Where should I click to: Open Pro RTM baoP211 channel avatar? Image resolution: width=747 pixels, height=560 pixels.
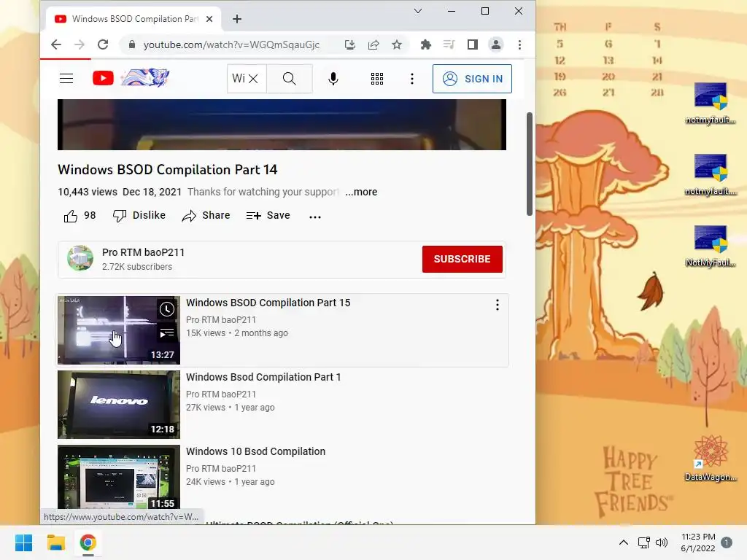click(x=80, y=259)
